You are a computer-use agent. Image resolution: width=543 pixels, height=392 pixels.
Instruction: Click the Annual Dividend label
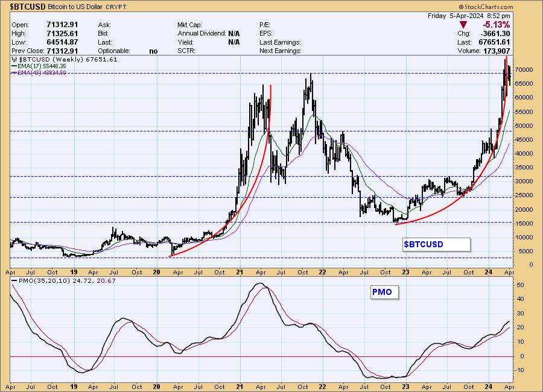coord(202,34)
